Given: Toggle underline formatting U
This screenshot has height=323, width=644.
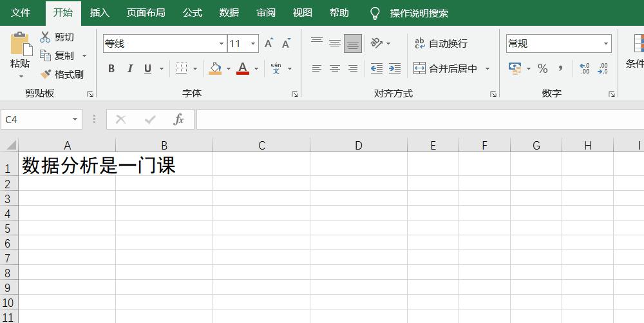Looking at the screenshot, I should pyautogui.click(x=148, y=68).
